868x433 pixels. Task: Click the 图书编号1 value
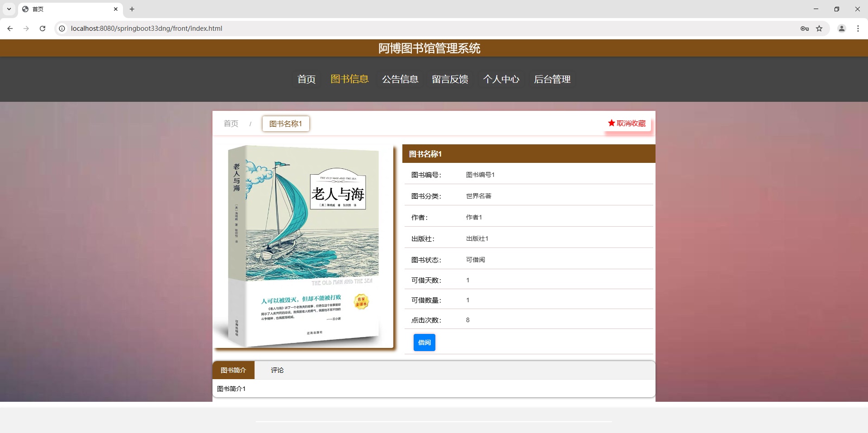coord(480,175)
